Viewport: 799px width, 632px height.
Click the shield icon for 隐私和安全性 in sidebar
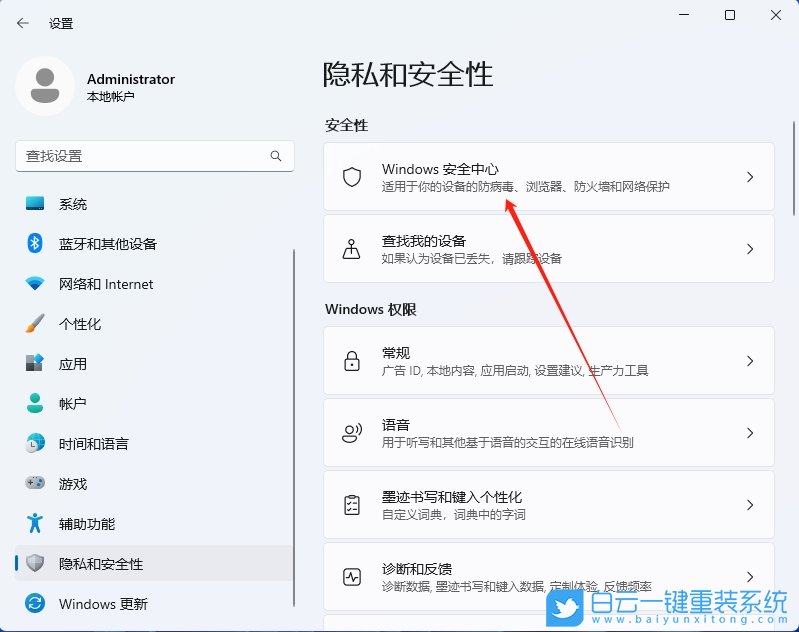click(35, 563)
